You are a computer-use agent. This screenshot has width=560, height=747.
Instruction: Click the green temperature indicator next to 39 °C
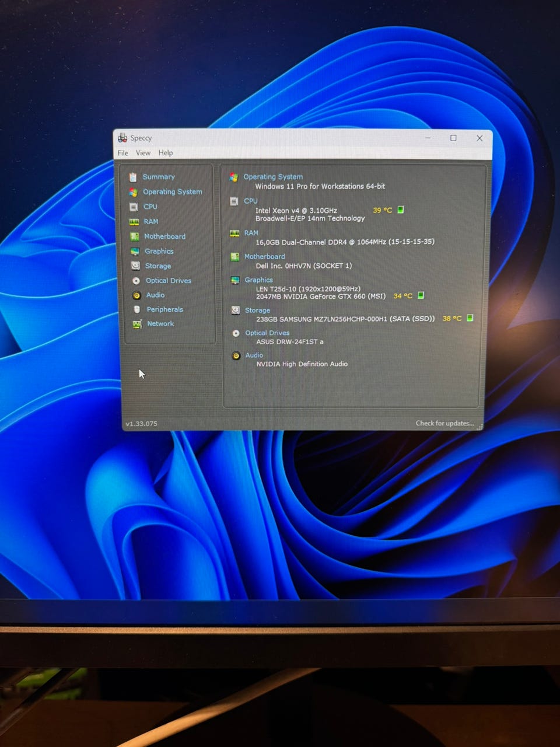pyautogui.click(x=401, y=210)
